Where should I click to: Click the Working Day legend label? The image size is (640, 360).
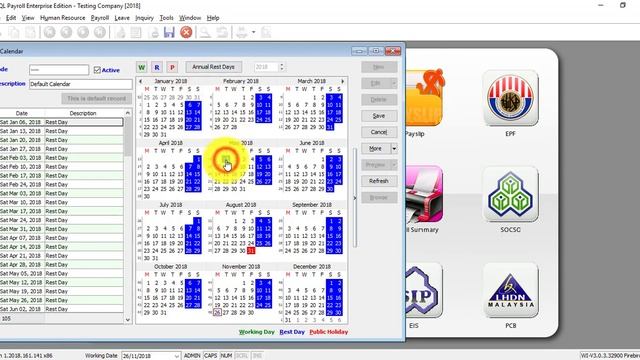pos(256,332)
